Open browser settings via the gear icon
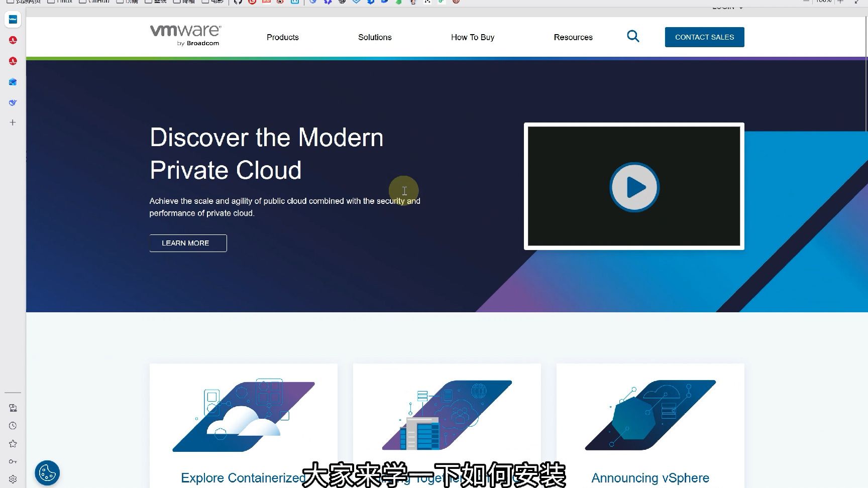868x488 pixels. 13,479
